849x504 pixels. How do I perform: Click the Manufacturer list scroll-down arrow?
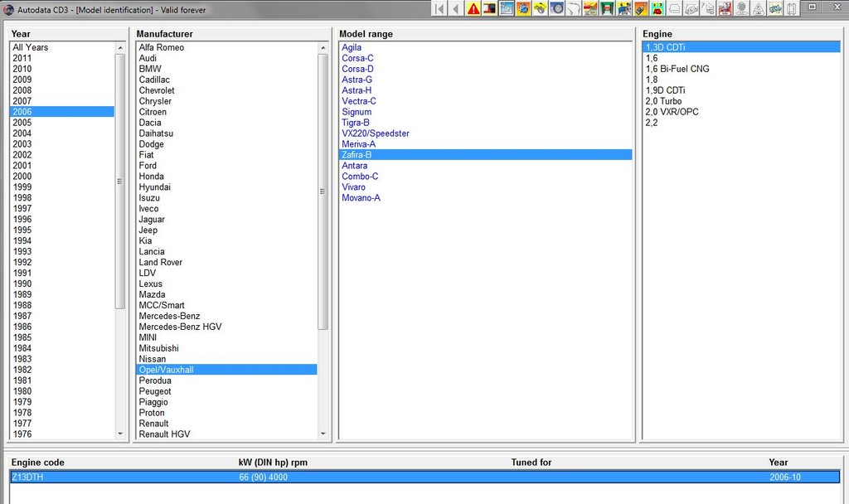click(x=323, y=434)
